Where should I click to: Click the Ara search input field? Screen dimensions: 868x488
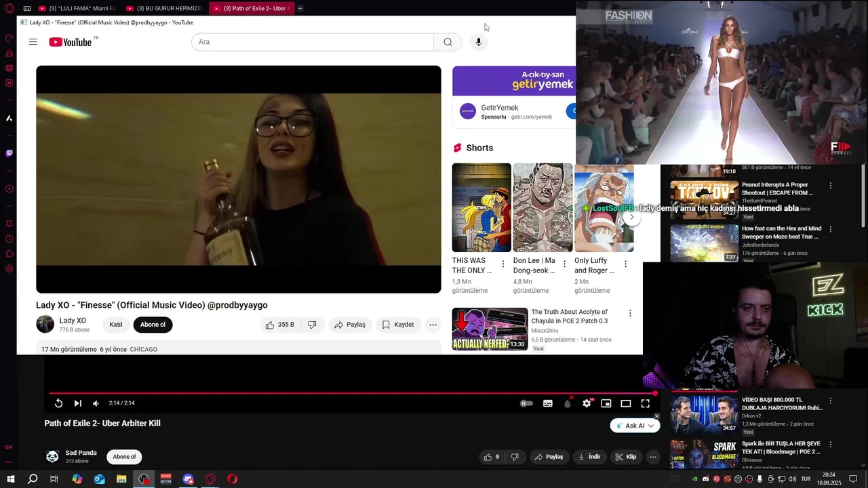[313, 42]
